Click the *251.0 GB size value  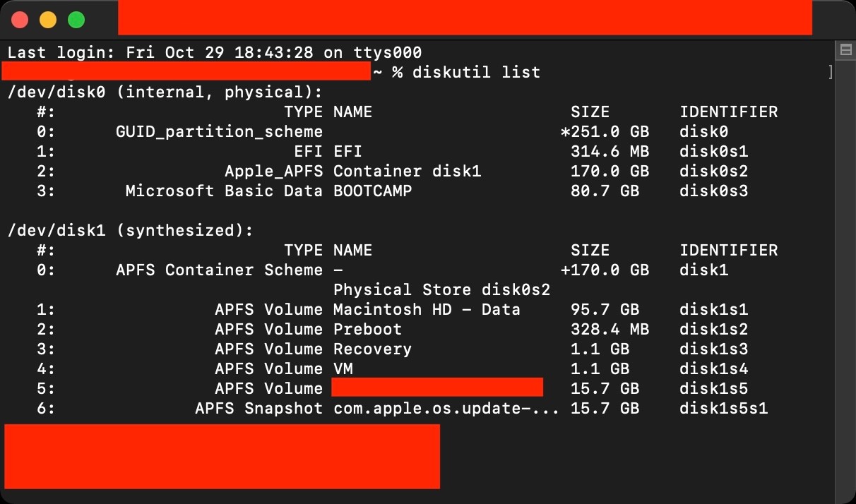coord(604,131)
